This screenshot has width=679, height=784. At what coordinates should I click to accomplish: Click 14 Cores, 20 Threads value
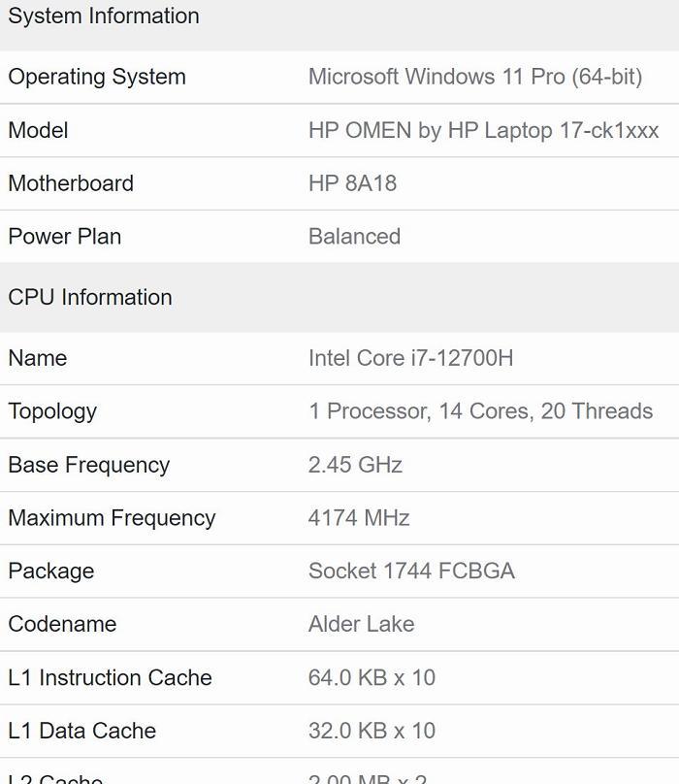point(480,411)
